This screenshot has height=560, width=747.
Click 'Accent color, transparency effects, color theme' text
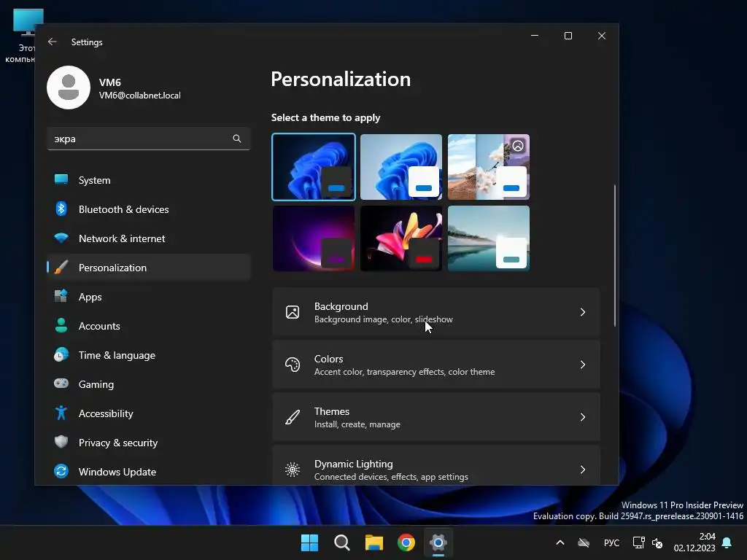(404, 372)
